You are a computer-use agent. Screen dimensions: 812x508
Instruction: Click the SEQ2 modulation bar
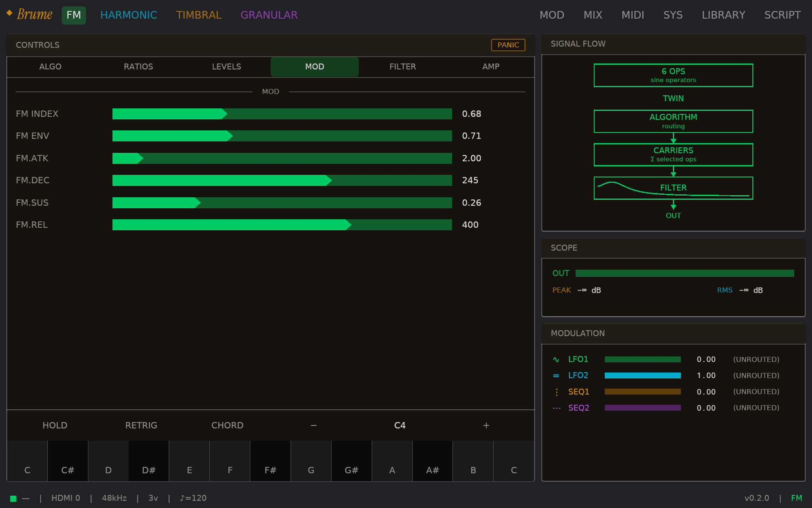tap(643, 408)
